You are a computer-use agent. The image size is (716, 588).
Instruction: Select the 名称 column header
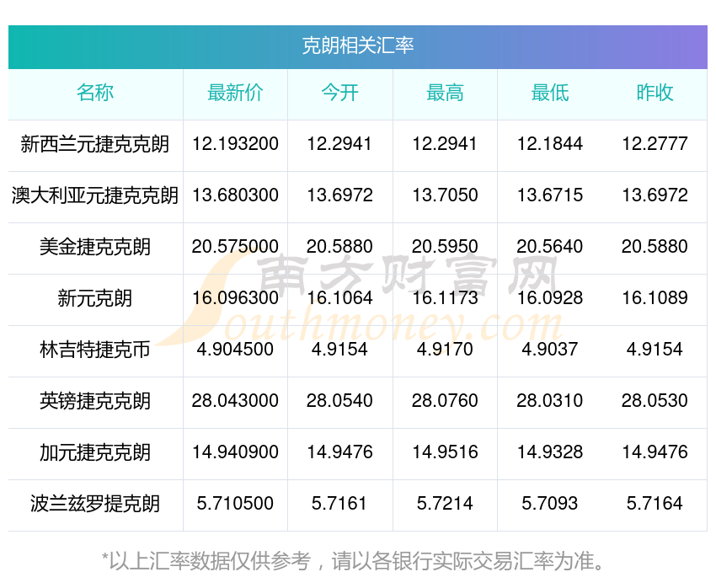[x=95, y=93]
